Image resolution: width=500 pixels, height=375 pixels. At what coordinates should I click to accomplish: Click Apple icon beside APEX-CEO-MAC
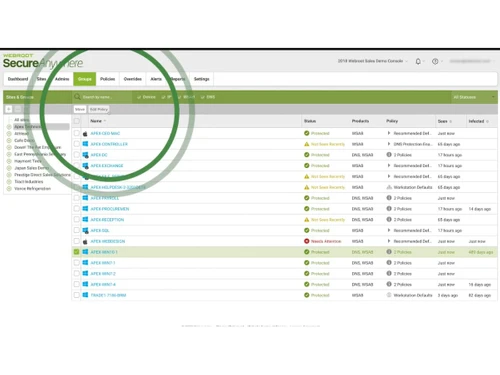(x=85, y=133)
